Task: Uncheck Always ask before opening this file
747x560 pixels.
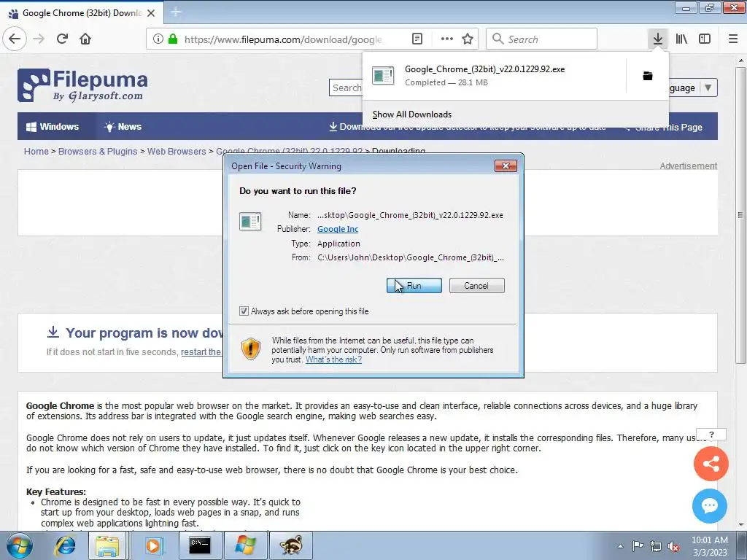Action: tap(244, 311)
